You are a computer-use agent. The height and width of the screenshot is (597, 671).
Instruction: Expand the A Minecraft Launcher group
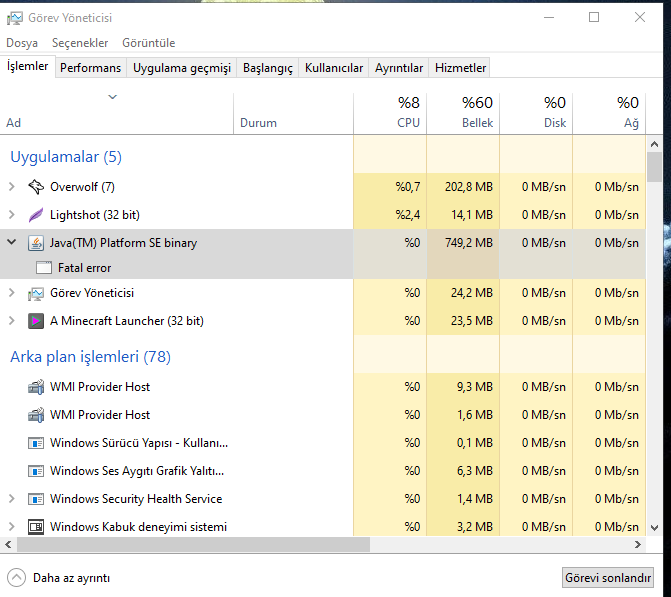click(x=11, y=321)
